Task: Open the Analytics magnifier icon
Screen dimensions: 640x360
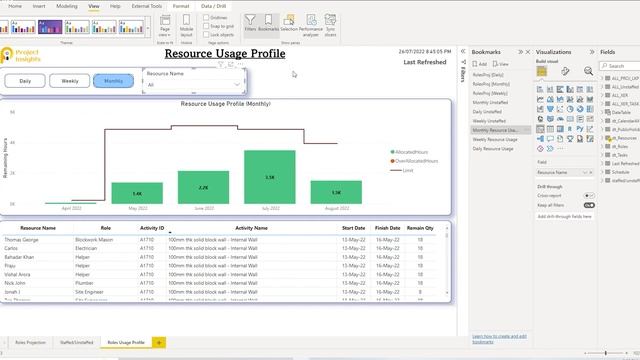Action: 588,71
